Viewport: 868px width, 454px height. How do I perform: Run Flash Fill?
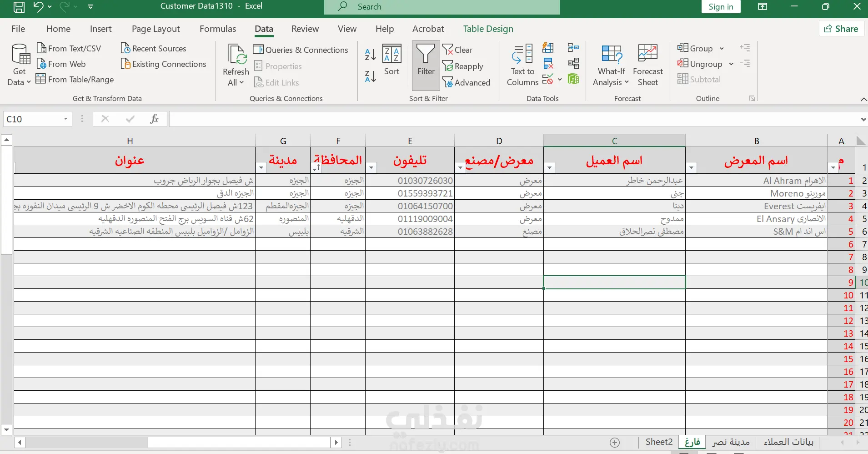tap(548, 48)
